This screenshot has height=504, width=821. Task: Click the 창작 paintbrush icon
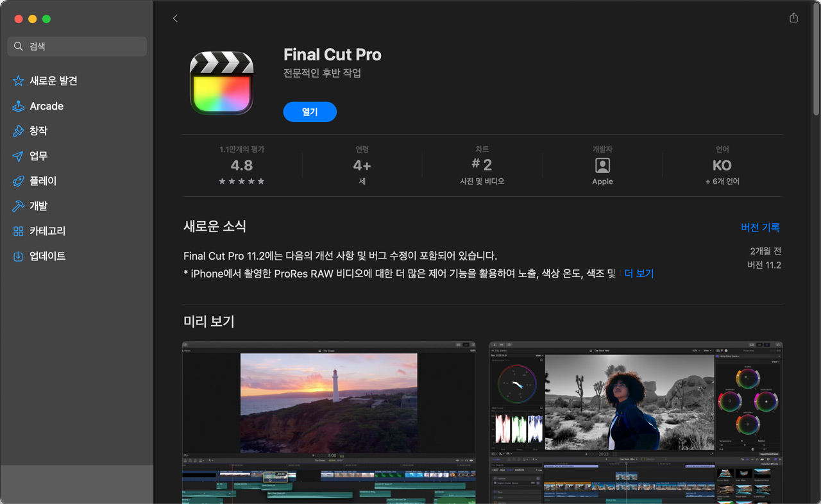pyautogui.click(x=18, y=131)
